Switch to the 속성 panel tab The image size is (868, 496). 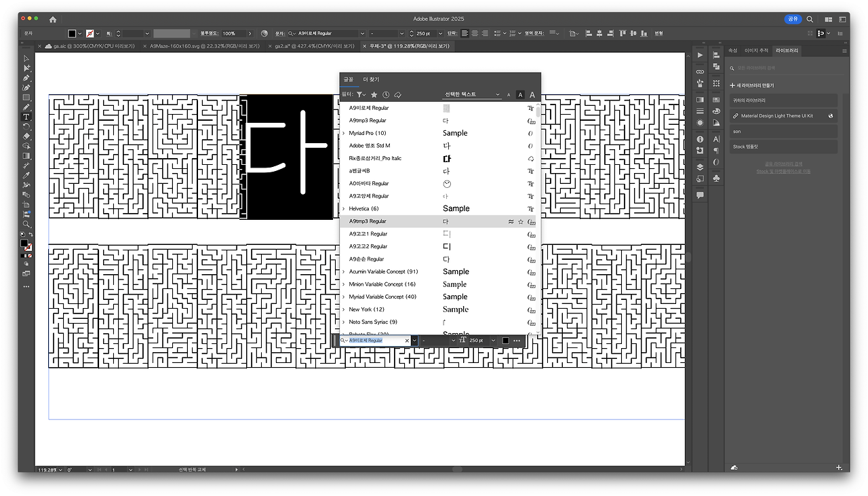coord(732,50)
